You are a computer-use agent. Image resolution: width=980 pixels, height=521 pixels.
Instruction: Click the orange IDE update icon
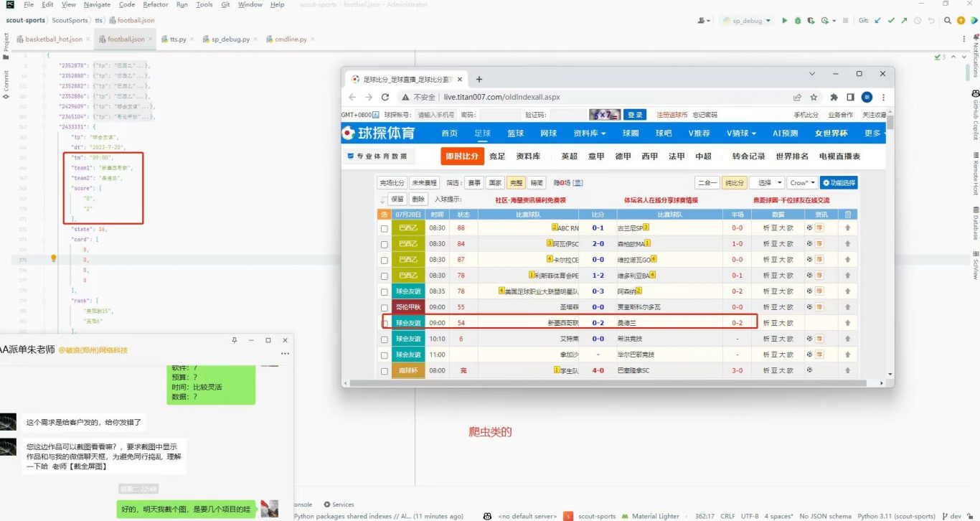[961, 21]
